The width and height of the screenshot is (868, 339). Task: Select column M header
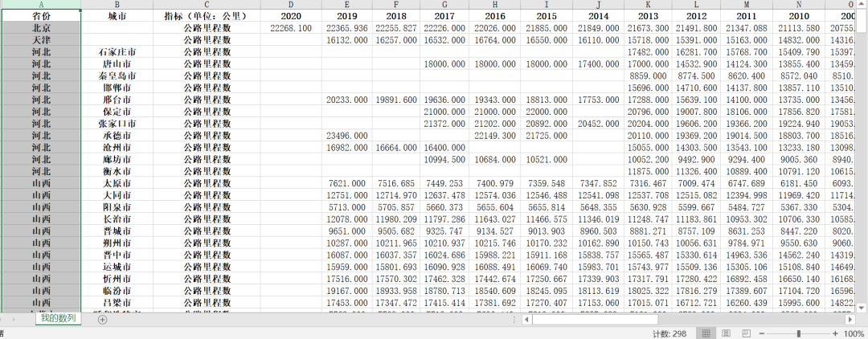pos(746,5)
